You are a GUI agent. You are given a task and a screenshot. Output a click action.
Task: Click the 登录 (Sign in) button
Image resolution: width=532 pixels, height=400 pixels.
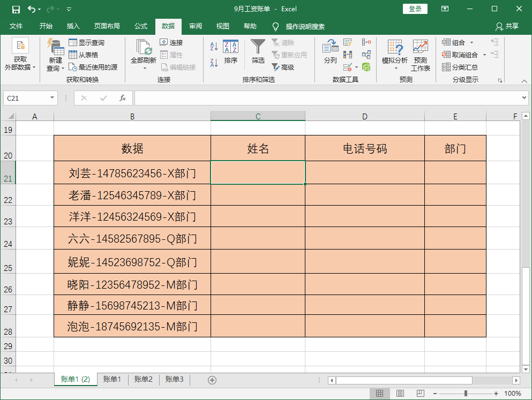415,9
